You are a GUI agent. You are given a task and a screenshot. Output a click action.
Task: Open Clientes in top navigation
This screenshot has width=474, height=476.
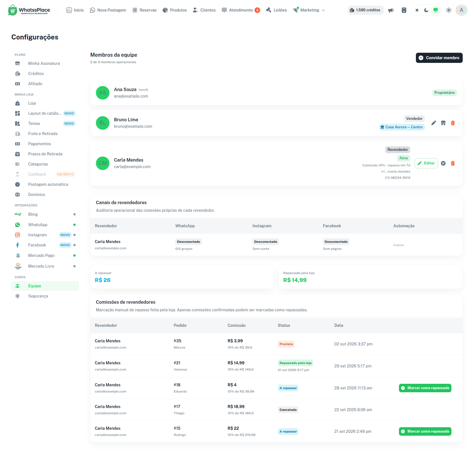tap(204, 10)
